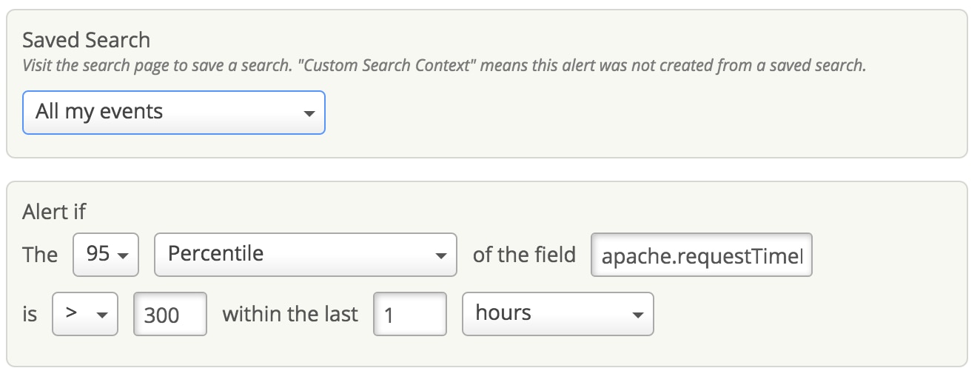Image resolution: width=980 pixels, height=388 pixels.
Task: Click the caret next to the > operator
Action: (x=102, y=315)
